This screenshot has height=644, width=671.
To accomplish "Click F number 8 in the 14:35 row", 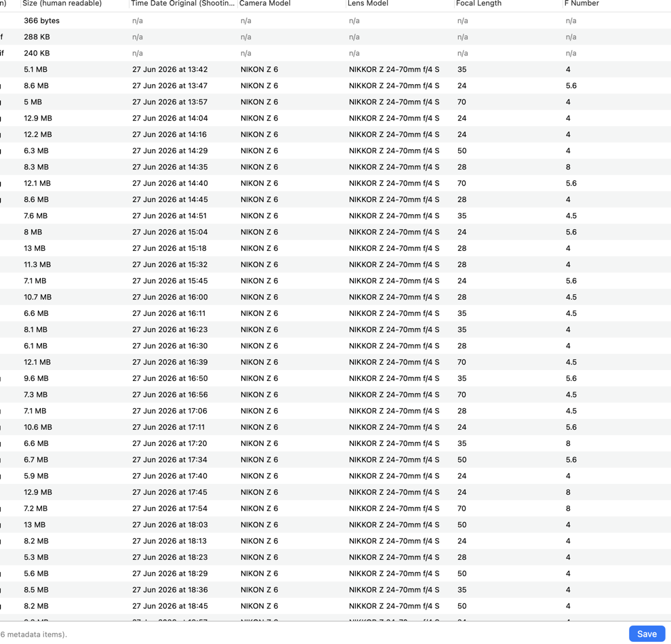I will tap(568, 167).
